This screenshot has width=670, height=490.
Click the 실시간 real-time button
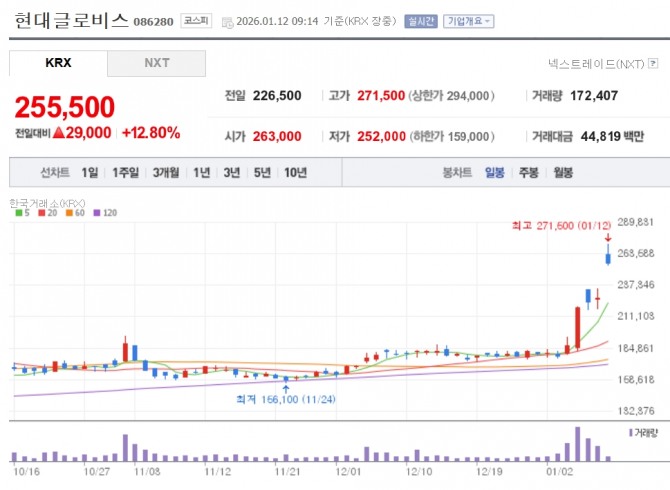tap(421, 21)
